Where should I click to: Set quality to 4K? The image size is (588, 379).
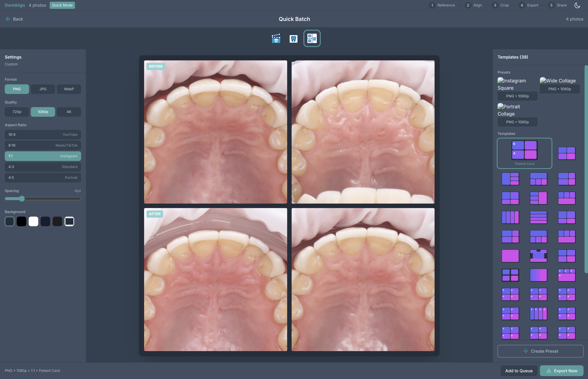coord(69,112)
